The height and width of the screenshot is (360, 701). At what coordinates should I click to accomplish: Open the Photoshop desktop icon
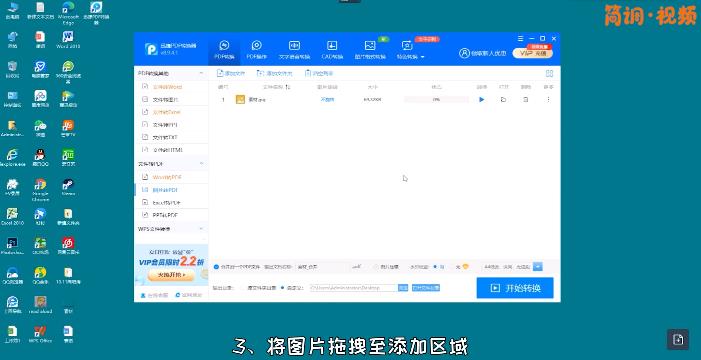tap(12, 246)
